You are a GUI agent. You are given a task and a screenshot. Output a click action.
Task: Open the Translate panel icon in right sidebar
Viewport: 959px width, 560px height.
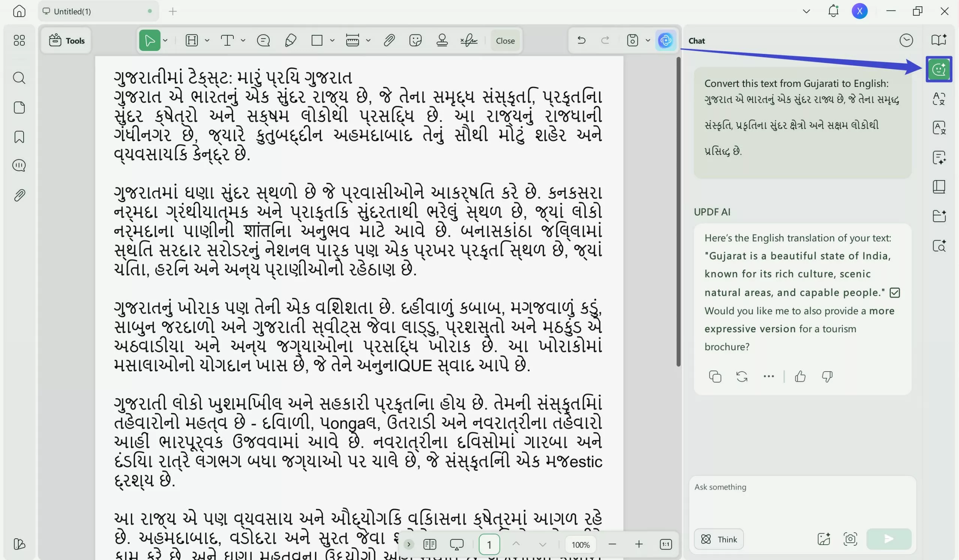click(938, 99)
